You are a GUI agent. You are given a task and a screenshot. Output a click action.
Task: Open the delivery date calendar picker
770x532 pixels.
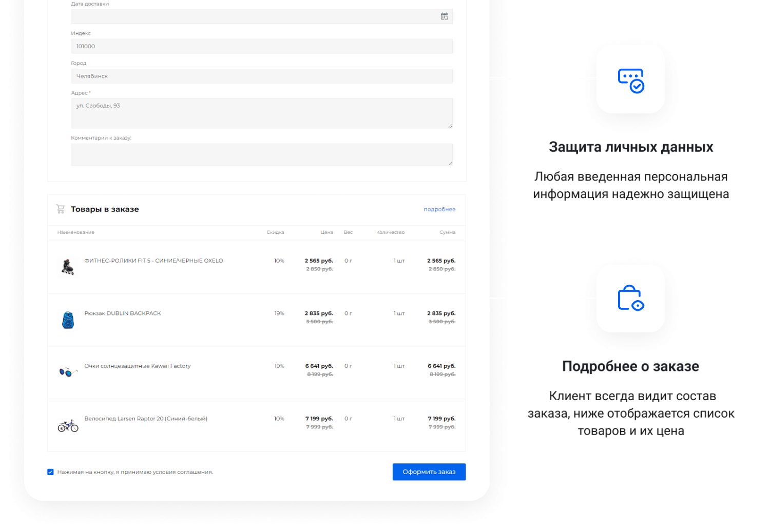coord(444,16)
